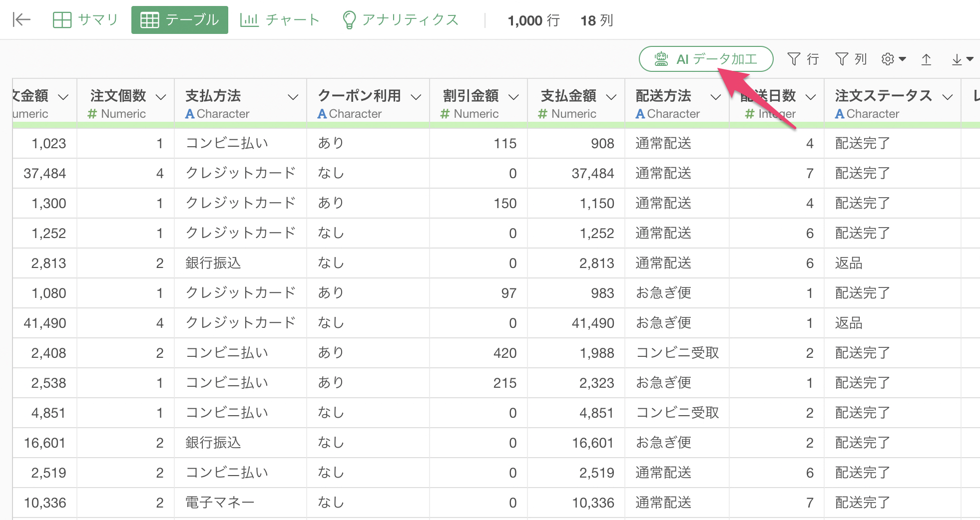Select the テーブル tab

pyautogui.click(x=180, y=20)
